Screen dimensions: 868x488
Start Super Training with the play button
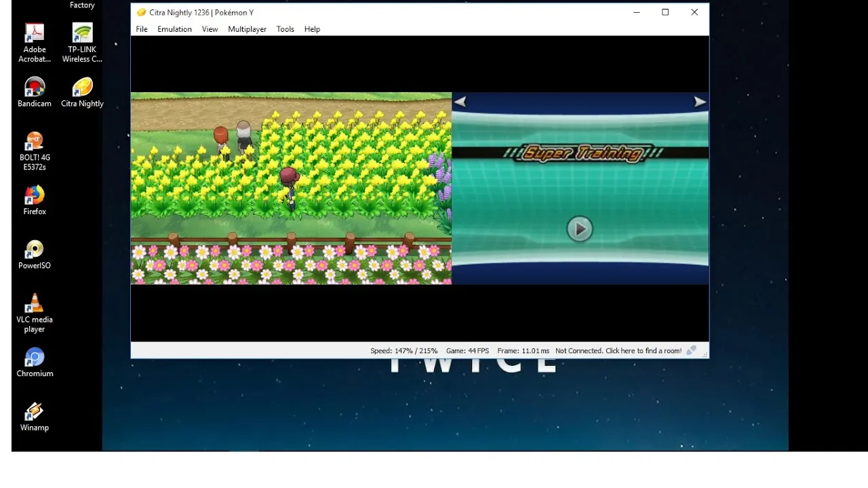tap(579, 229)
